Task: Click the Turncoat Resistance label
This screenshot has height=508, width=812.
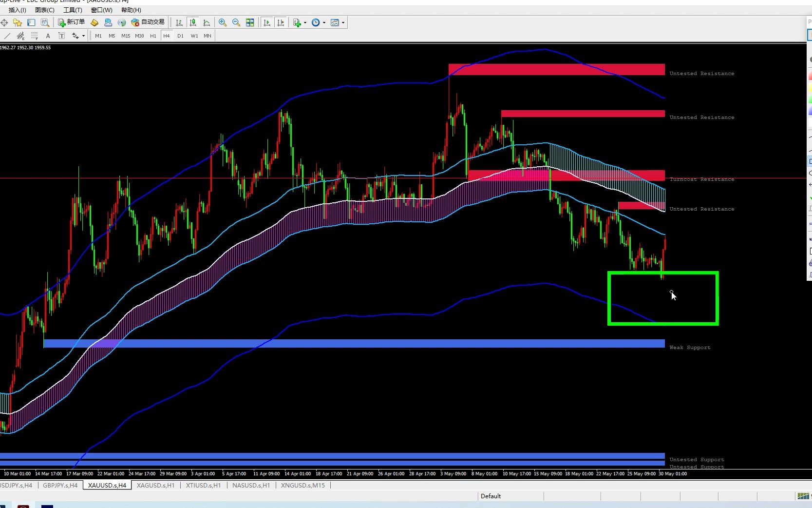Action: (x=701, y=179)
